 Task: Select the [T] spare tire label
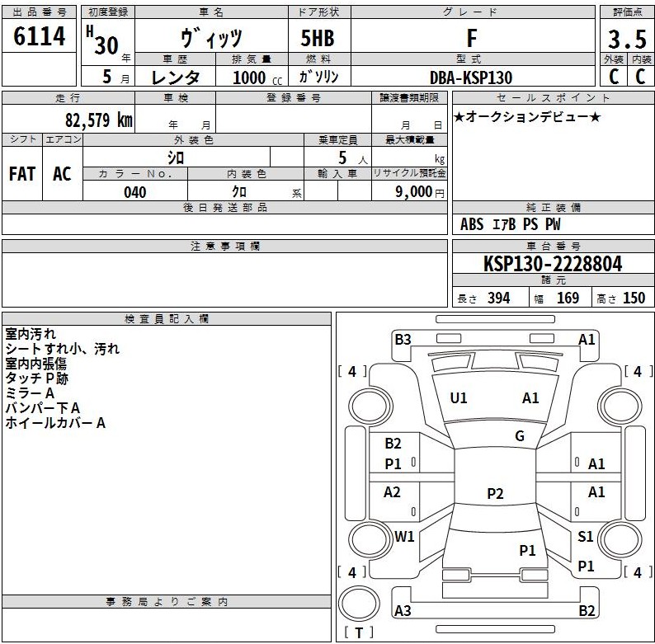coord(358,632)
